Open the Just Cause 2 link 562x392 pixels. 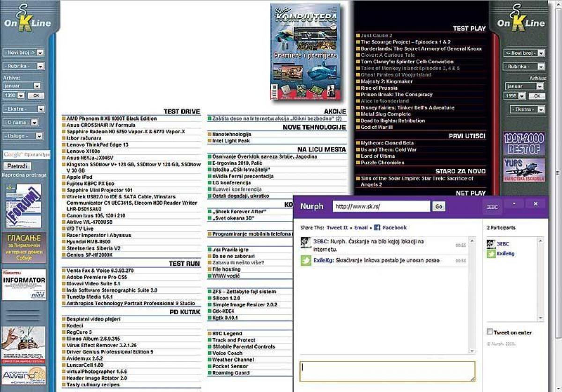click(x=377, y=36)
